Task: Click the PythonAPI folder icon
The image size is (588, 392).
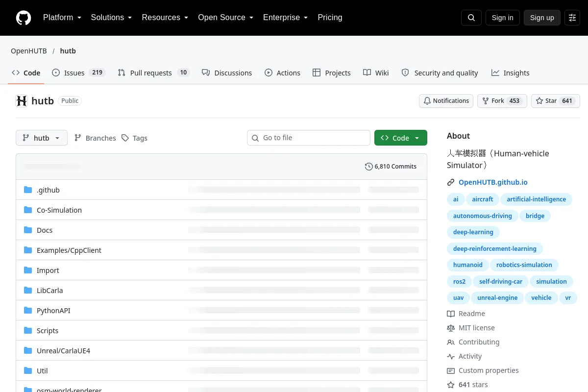Action: tap(28, 311)
